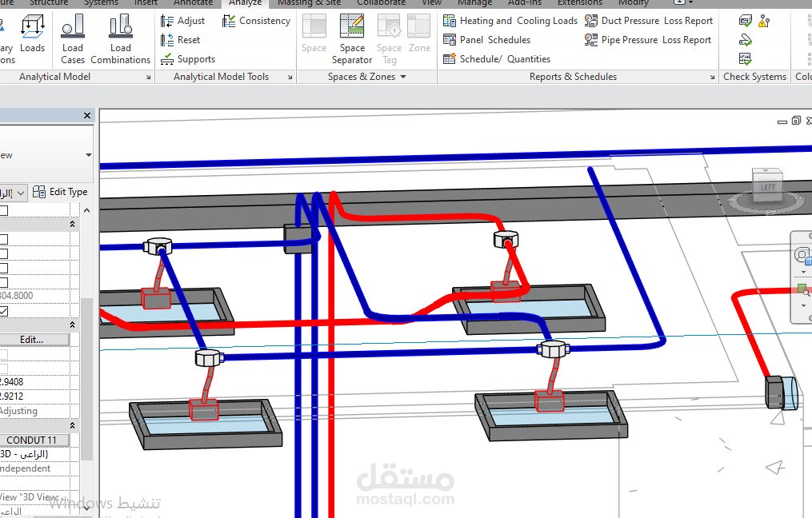812x518 pixels.
Task: Open the steering wheel navigation tool
Action: click(x=802, y=255)
